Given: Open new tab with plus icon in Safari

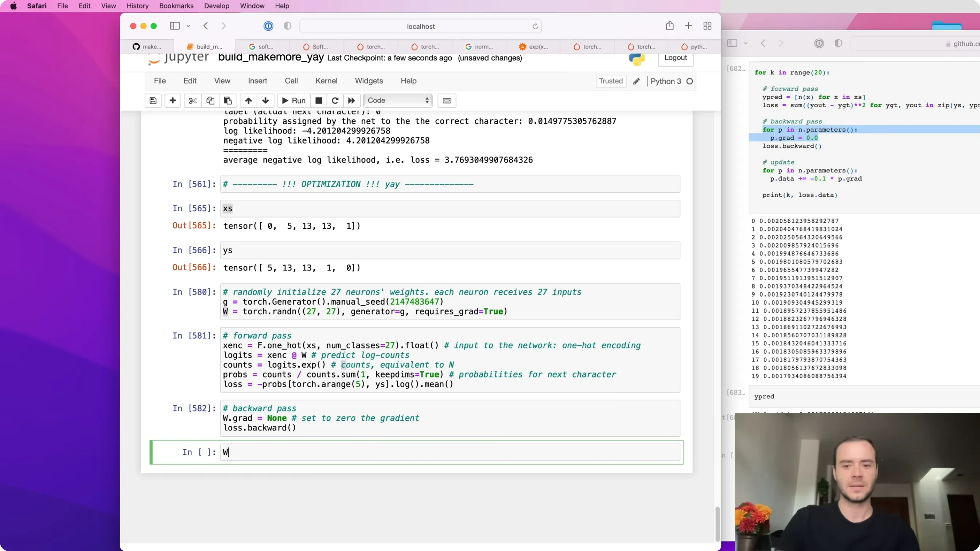Looking at the screenshot, I should 688,26.
